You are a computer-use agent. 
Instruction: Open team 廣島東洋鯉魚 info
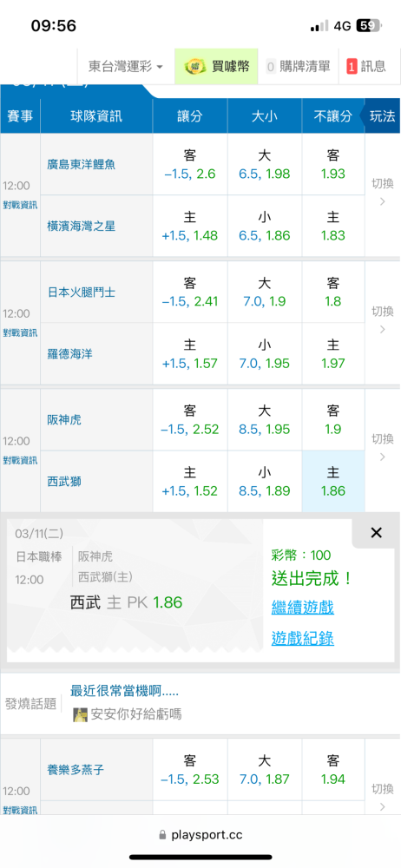(x=82, y=164)
